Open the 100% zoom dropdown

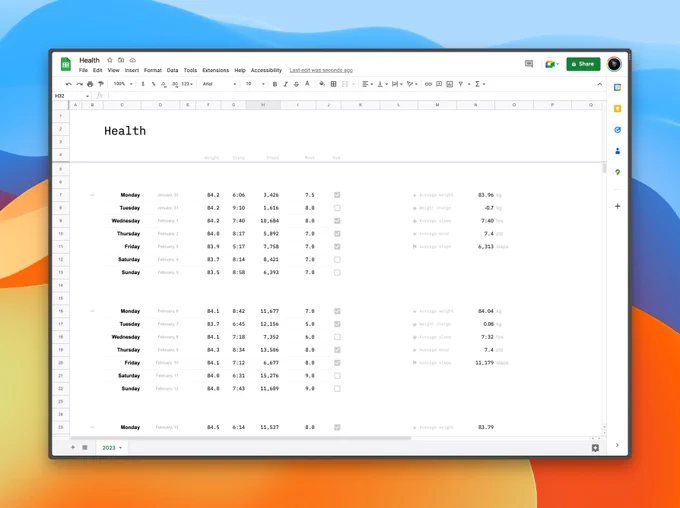pyautogui.click(x=123, y=84)
